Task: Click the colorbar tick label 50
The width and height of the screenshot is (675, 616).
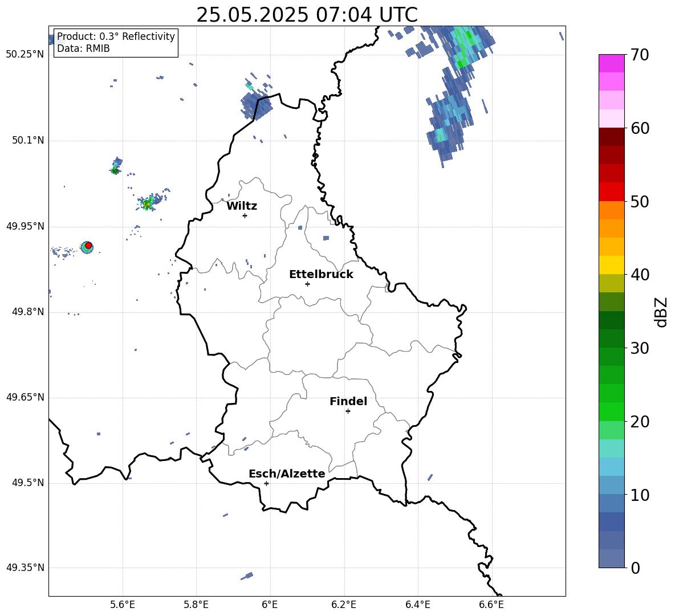Action: click(640, 202)
